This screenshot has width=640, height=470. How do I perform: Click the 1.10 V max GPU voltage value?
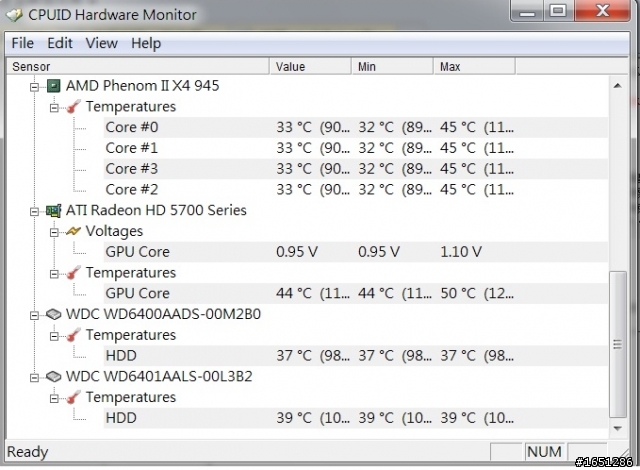[461, 252]
